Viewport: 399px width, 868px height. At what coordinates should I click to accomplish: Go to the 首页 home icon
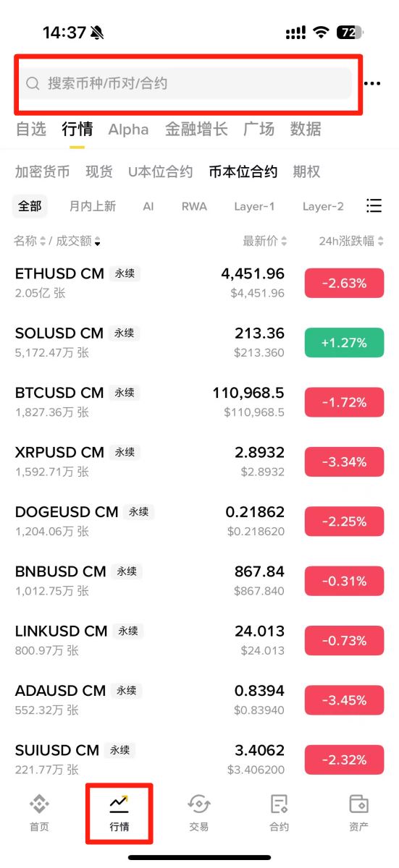[39, 813]
